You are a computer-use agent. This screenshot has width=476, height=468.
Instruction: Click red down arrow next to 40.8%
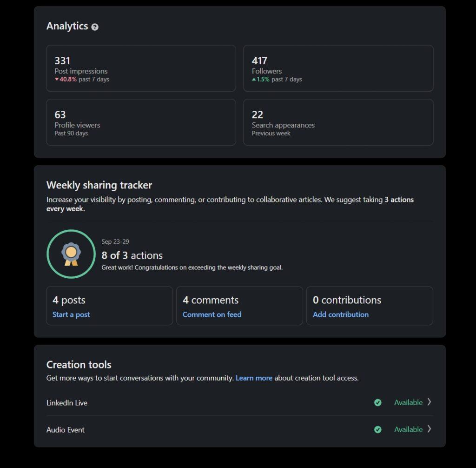pyautogui.click(x=57, y=79)
